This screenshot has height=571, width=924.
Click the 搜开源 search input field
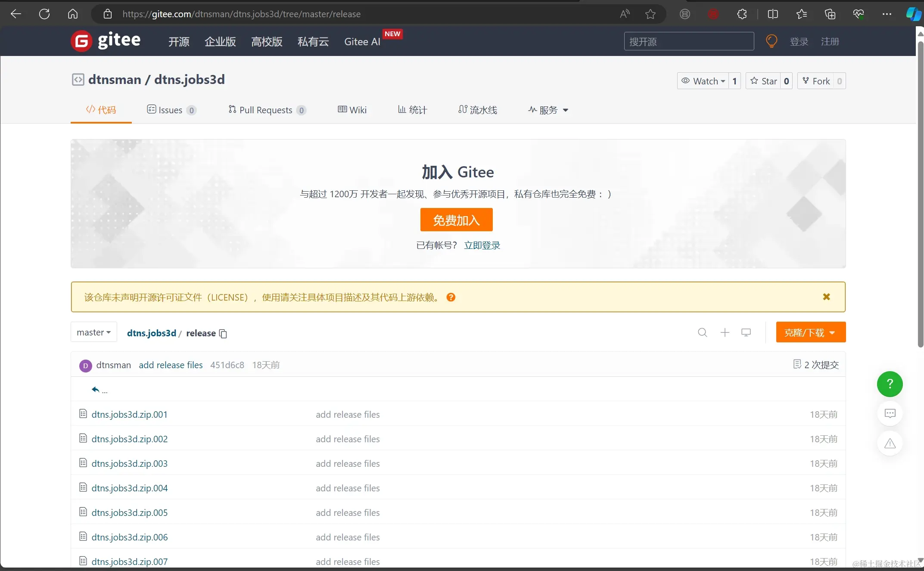point(688,41)
